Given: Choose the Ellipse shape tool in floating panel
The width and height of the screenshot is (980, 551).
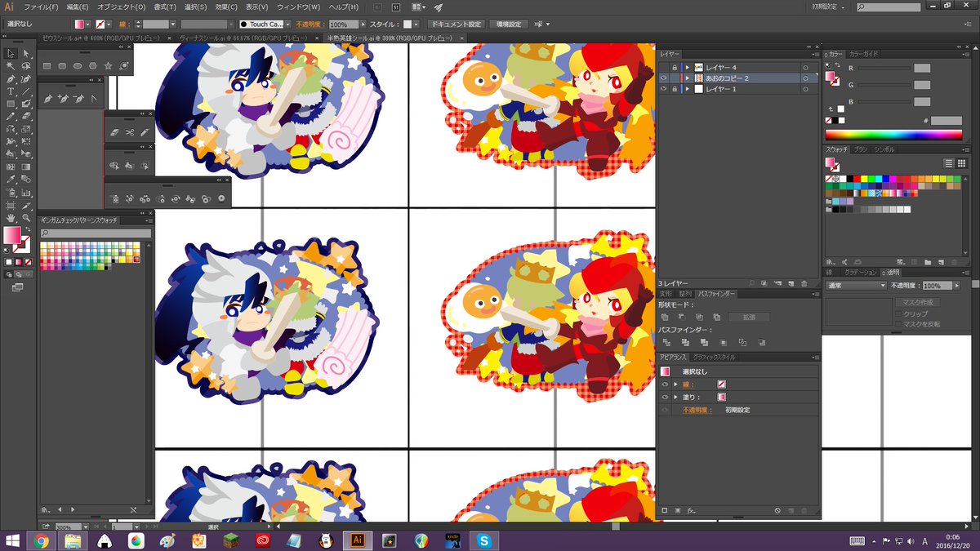Looking at the screenshot, I should [77, 65].
